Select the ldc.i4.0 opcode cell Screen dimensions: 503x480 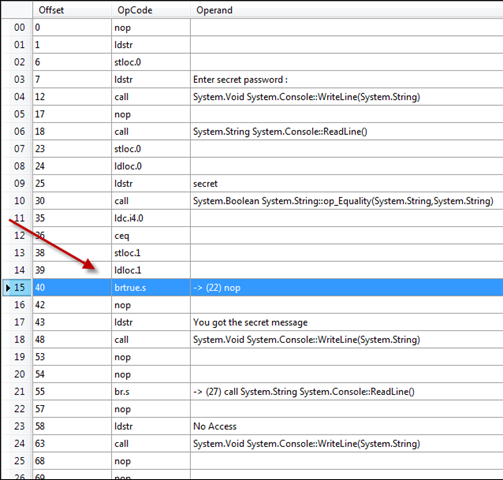(x=151, y=218)
